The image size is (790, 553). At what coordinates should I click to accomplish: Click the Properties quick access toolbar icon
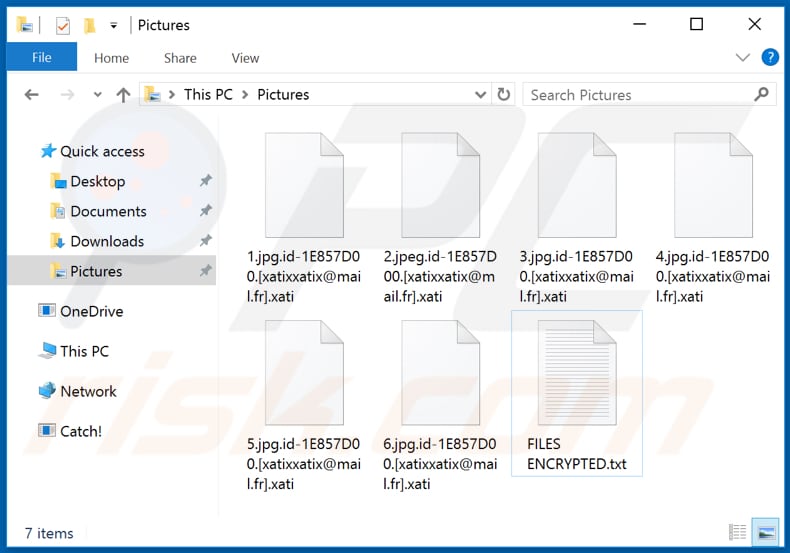point(62,25)
